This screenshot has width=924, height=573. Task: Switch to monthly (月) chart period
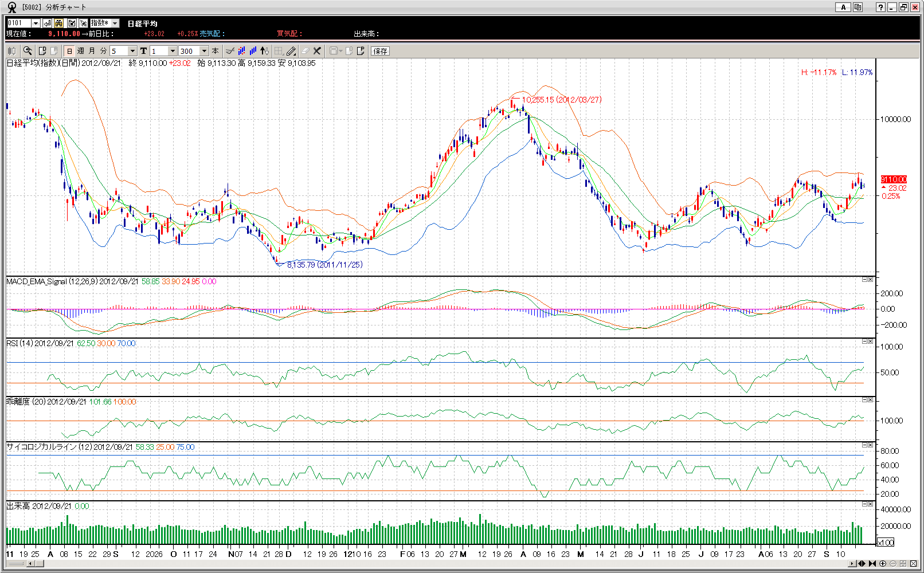pos(92,51)
